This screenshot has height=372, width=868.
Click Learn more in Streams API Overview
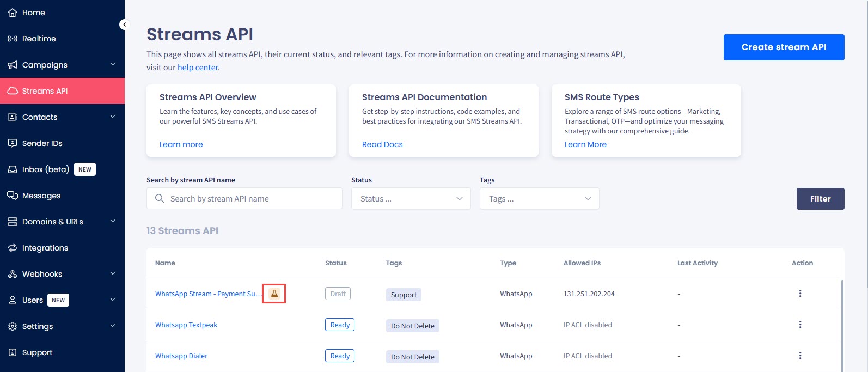point(181,144)
